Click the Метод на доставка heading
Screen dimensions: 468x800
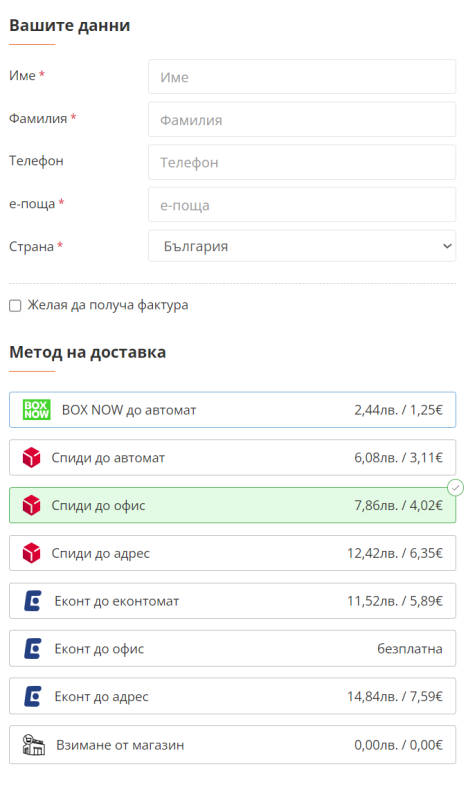[87, 353]
